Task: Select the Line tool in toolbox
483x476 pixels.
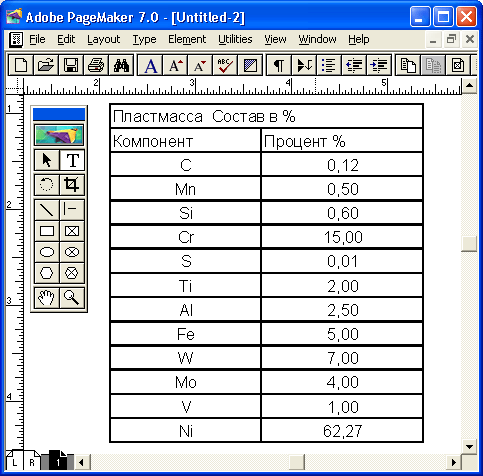Action: [x=47, y=210]
